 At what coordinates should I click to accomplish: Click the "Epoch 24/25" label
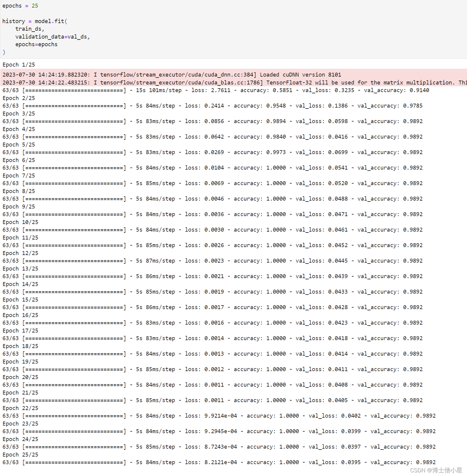[x=20, y=439]
